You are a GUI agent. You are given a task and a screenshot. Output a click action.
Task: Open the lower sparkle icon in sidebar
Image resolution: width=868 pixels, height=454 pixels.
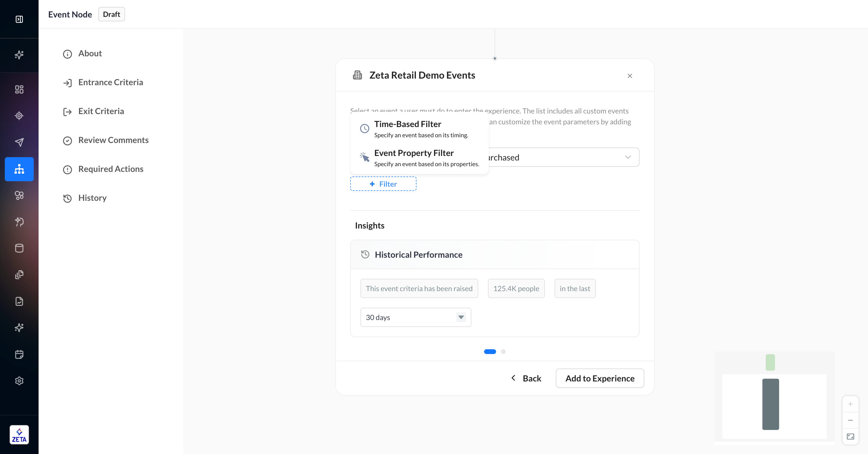[19, 328]
